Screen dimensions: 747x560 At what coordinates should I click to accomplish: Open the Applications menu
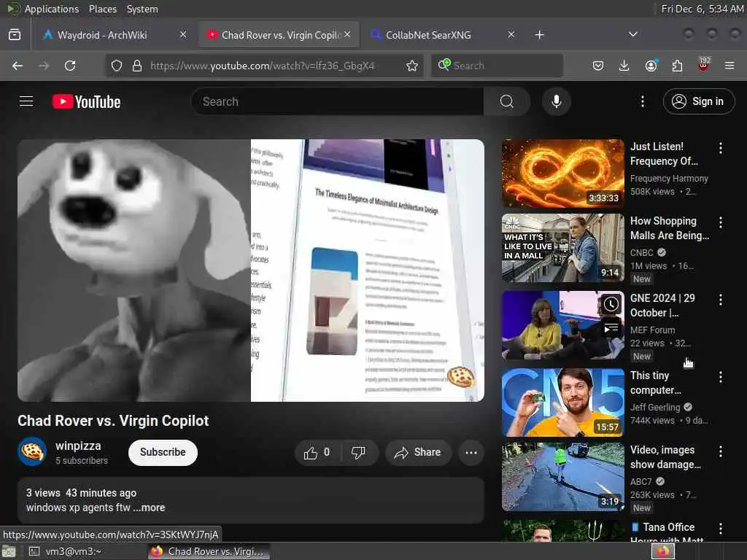point(52,9)
